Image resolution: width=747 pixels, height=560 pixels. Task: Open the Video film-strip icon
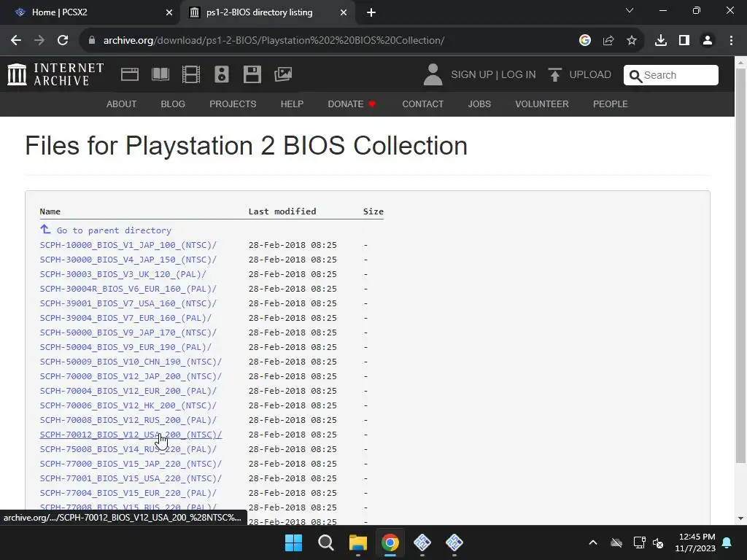pyautogui.click(x=191, y=74)
